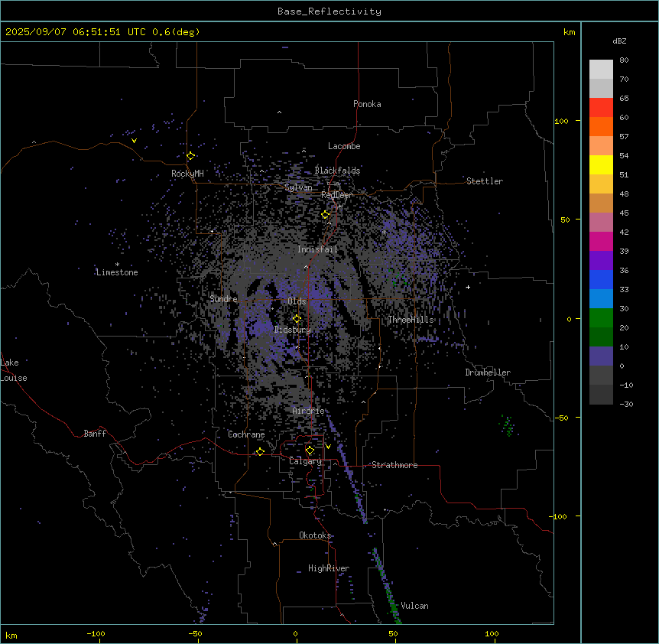
Task: Click the yellow diamond marker above RockyMH
Action: click(190, 155)
